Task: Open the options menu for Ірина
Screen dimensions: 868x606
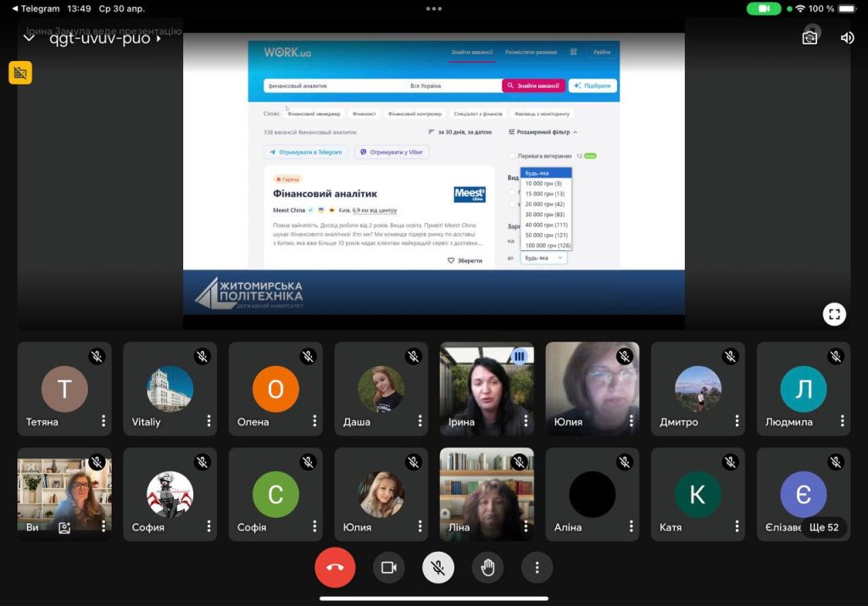Action: pos(526,421)
